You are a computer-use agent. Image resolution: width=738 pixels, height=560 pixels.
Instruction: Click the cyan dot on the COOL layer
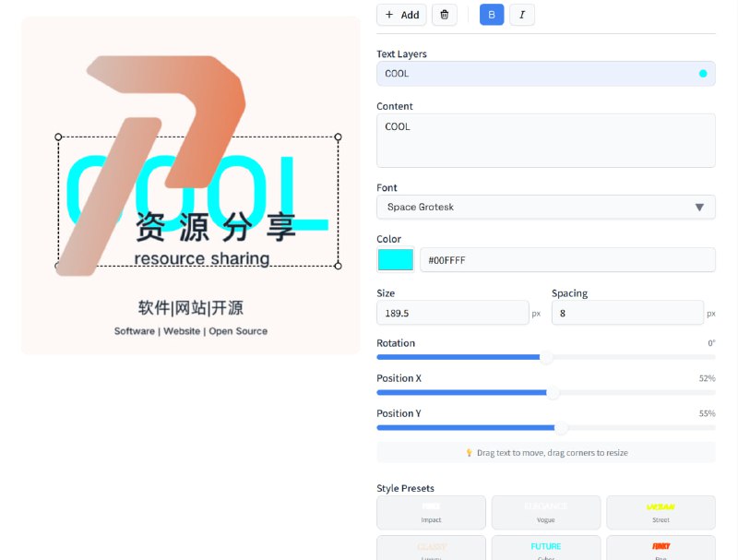(x=703, y=74)
